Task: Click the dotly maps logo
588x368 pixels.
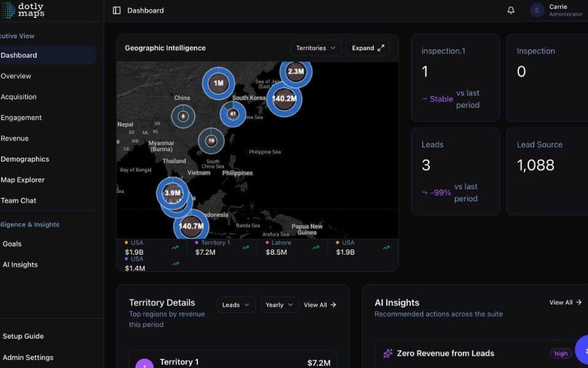Action: point(22,10)
